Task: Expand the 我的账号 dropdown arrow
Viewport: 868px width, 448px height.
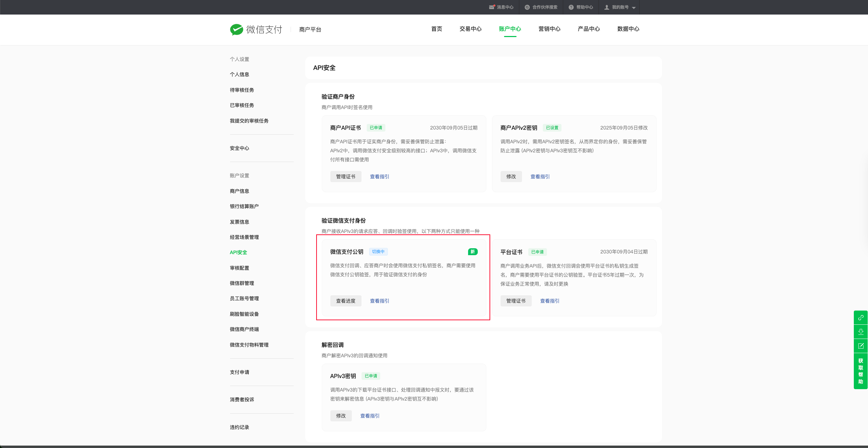Action: 633,8
